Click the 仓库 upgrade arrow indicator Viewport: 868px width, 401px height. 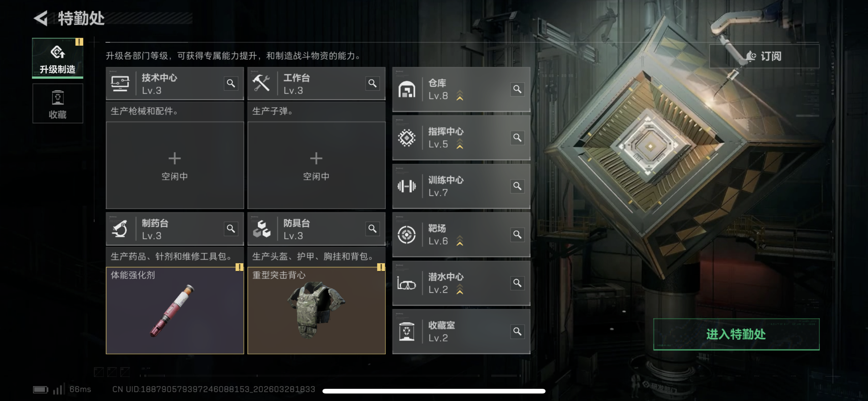click(x=460, y=96)
